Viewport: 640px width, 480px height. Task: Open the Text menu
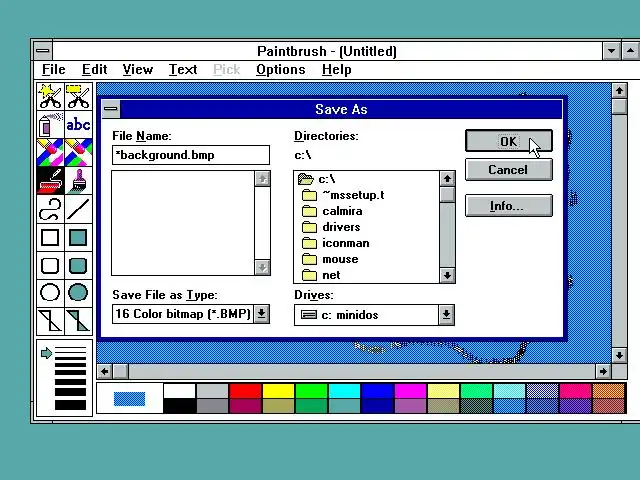click(x=183, y=70)
